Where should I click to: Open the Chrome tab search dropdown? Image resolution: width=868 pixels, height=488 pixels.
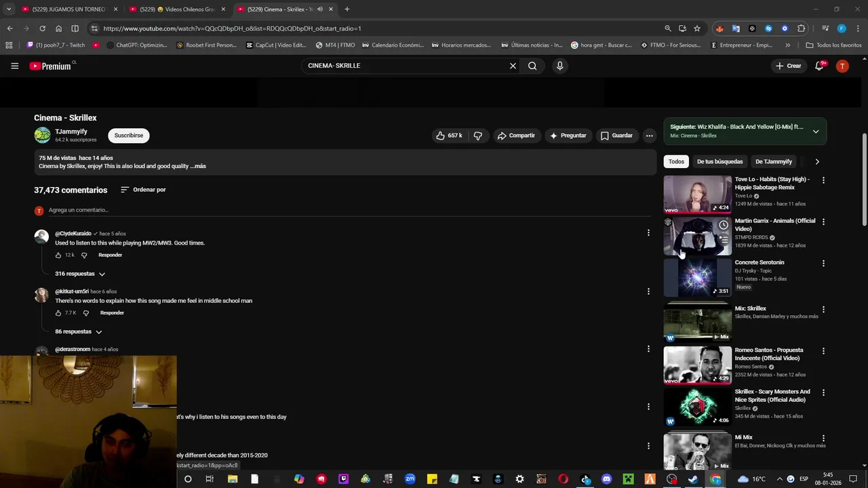tap(9, 9)
